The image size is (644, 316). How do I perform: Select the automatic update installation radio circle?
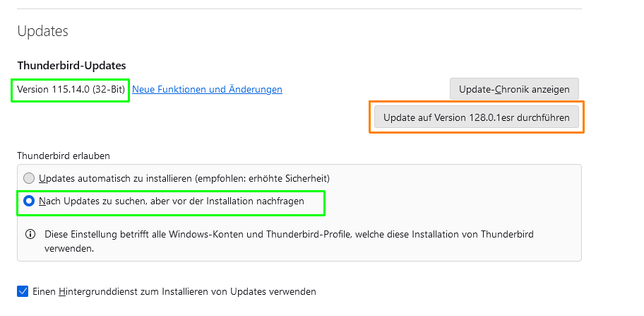coord(29,178)
